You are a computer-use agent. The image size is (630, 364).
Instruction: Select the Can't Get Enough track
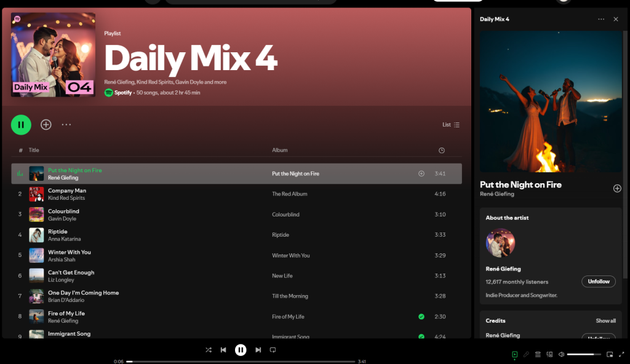point(236,276)
